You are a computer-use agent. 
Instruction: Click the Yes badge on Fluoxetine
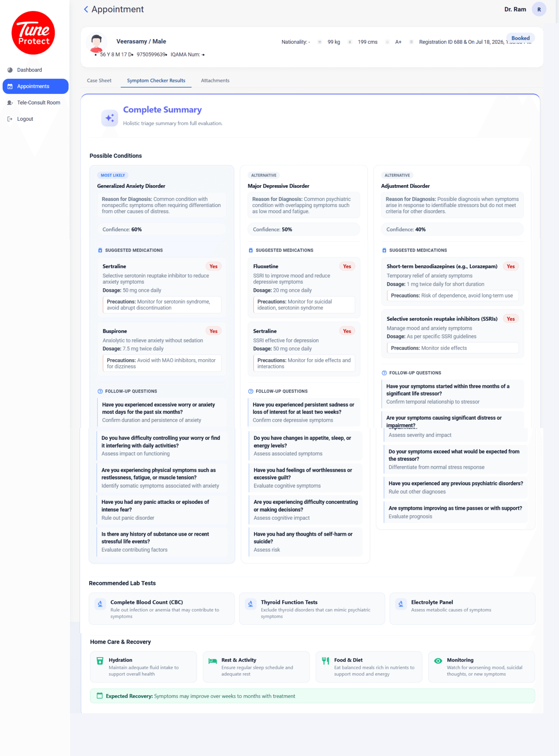[x=347, y=266]
